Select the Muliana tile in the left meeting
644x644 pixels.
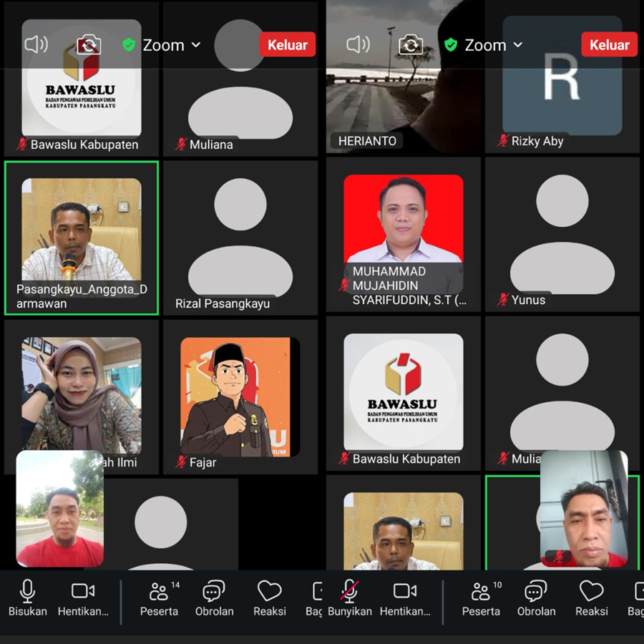[x=240, y=79]
